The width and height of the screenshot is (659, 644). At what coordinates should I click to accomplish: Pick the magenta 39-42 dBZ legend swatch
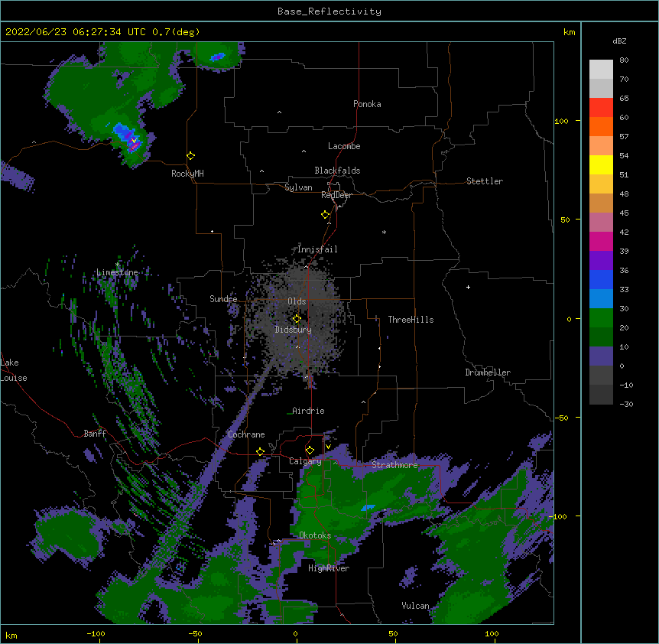tap(601, 241)
